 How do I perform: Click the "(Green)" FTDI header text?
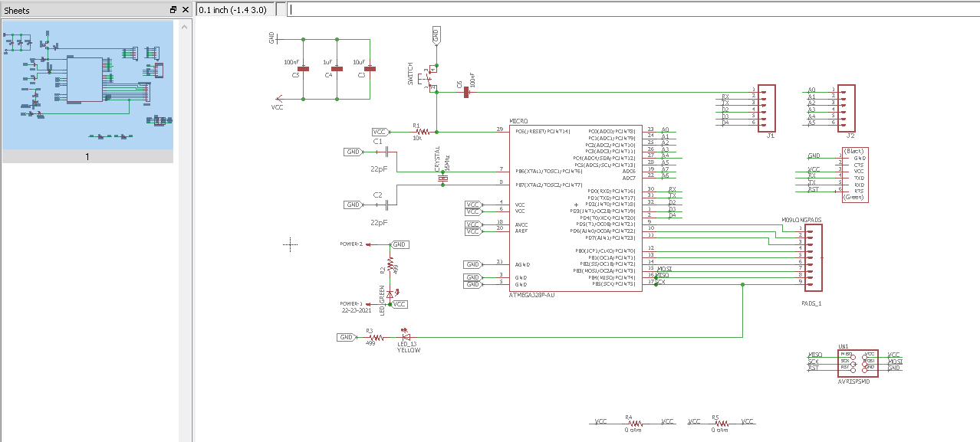[854, 197]
